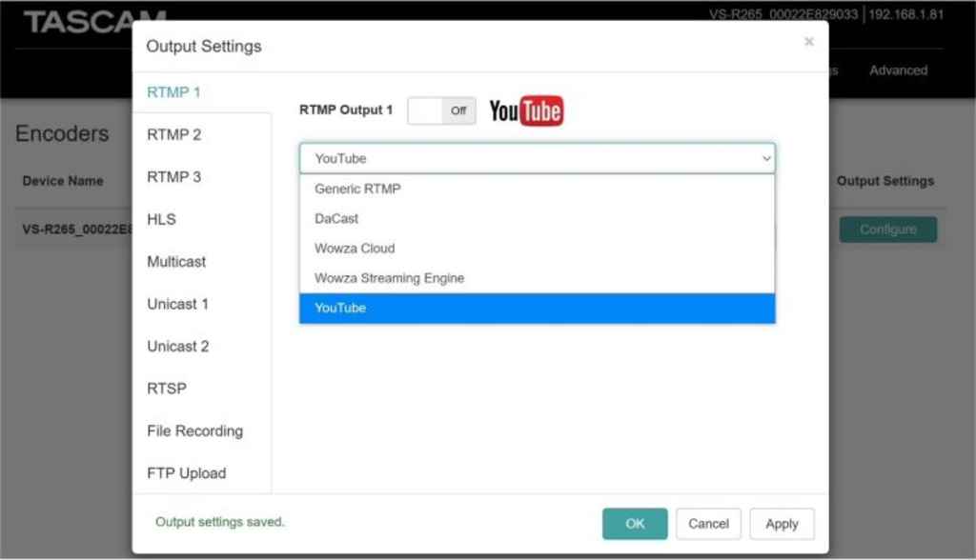Open the RTMP 3 tab
Screen dimensions: 976x560
point(173,177)
